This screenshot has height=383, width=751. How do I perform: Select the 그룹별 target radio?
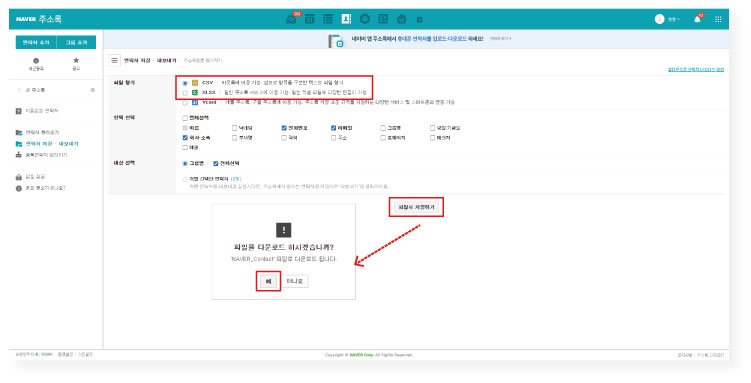click(x=185, y=163)
